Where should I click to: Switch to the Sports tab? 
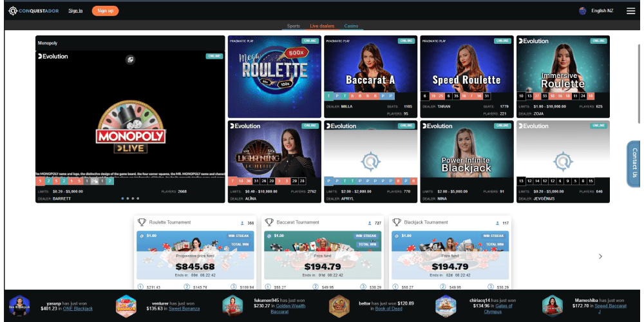click(293, 26)
